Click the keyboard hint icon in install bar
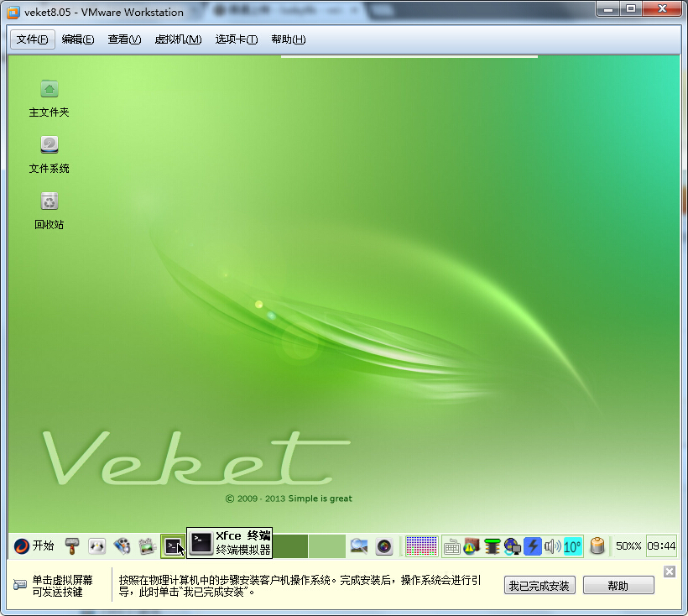 pos(20,585)
